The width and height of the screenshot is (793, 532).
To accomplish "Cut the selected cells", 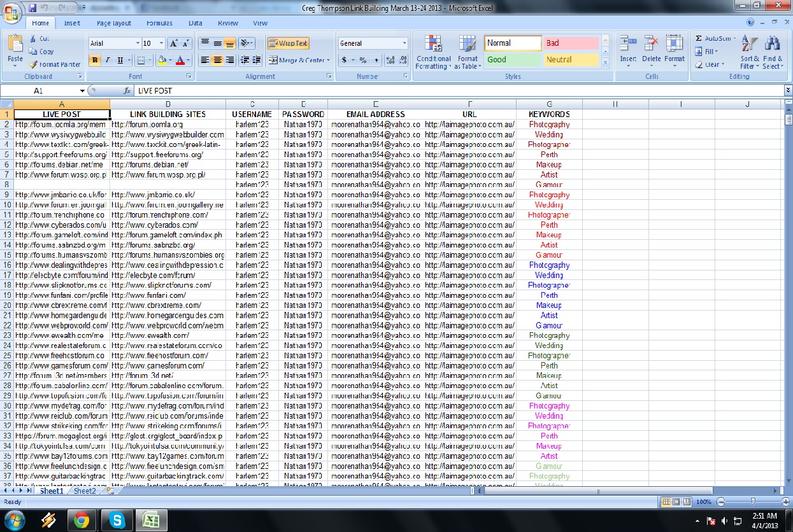I will tap(39, 39).
